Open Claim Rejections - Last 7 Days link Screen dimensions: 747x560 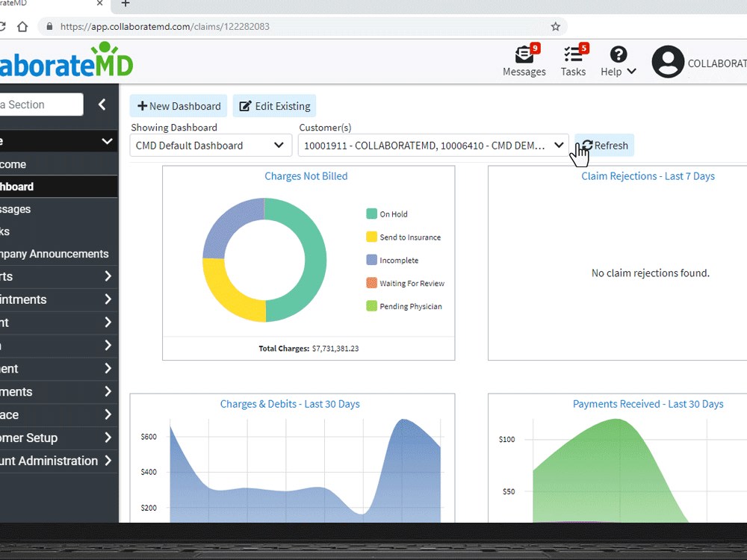point(648,176)
